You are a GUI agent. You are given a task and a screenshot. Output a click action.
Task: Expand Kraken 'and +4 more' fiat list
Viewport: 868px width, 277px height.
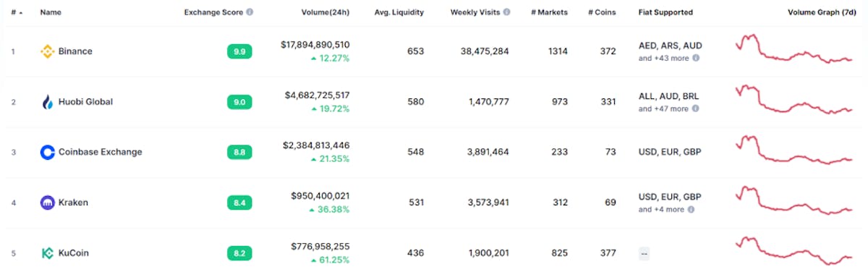click(x=661, y=209)
